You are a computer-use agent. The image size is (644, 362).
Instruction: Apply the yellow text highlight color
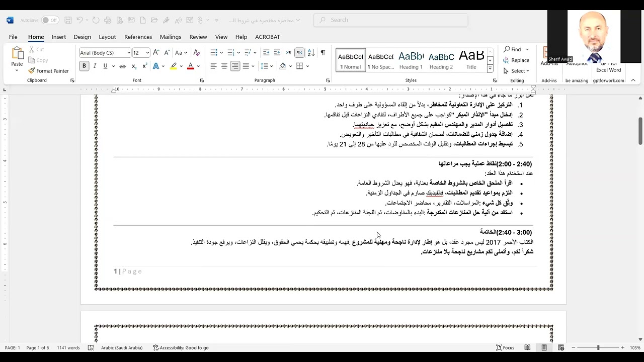[174, 66]
